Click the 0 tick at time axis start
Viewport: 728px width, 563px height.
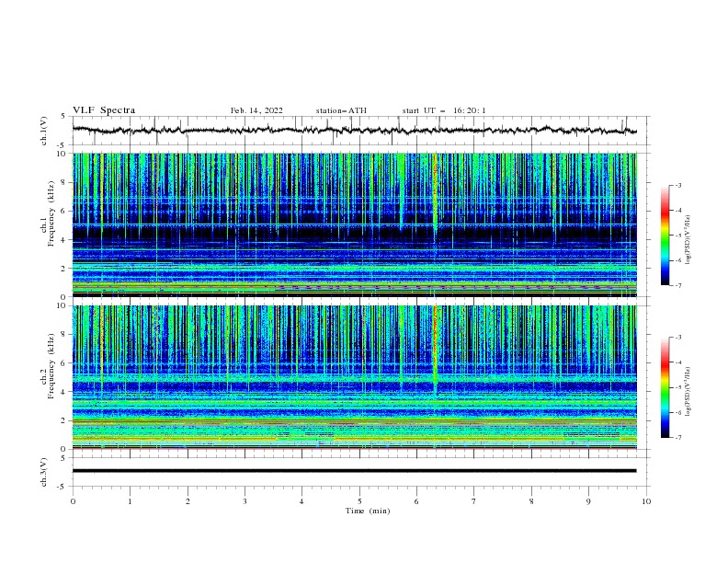pyautogui.click(x=73, y=501)
